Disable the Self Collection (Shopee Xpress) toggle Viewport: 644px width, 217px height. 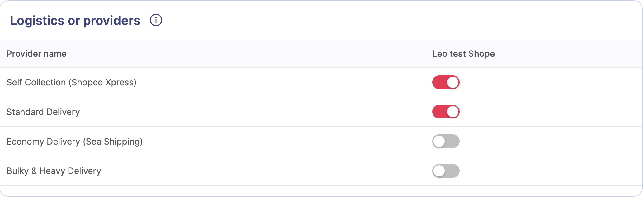pos(446,82)
